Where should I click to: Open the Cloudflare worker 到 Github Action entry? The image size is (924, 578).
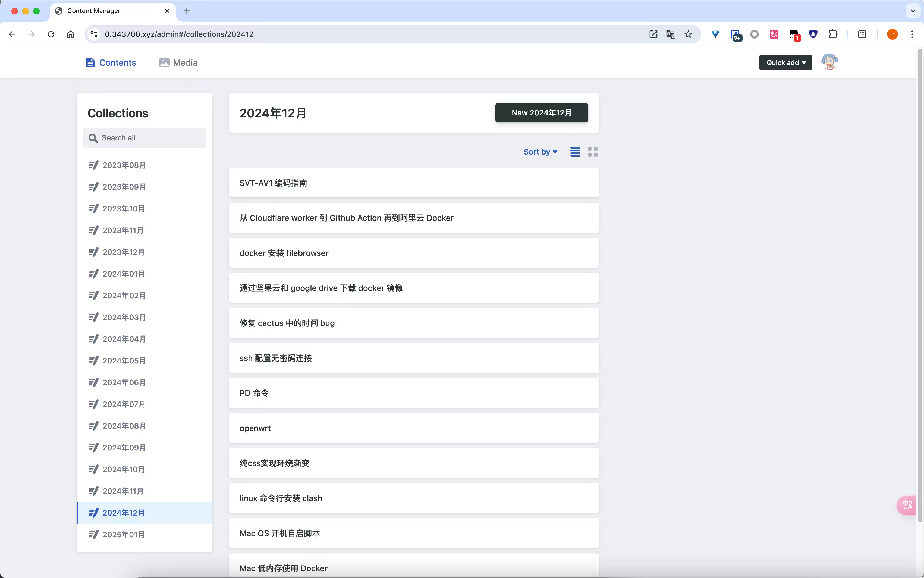click(413, 218)
